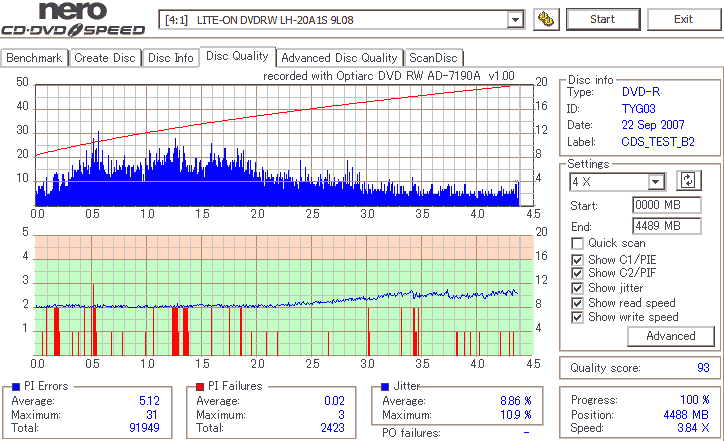Screen dimensions: 724x441
Task: Click the speed value 3.84 X
Action: [x=694, y=428]
